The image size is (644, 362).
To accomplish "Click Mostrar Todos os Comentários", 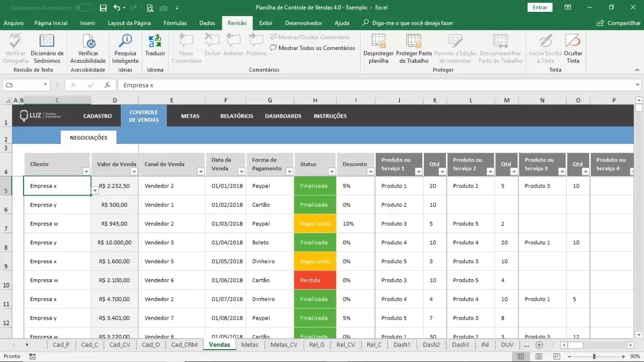I will 312,48.
